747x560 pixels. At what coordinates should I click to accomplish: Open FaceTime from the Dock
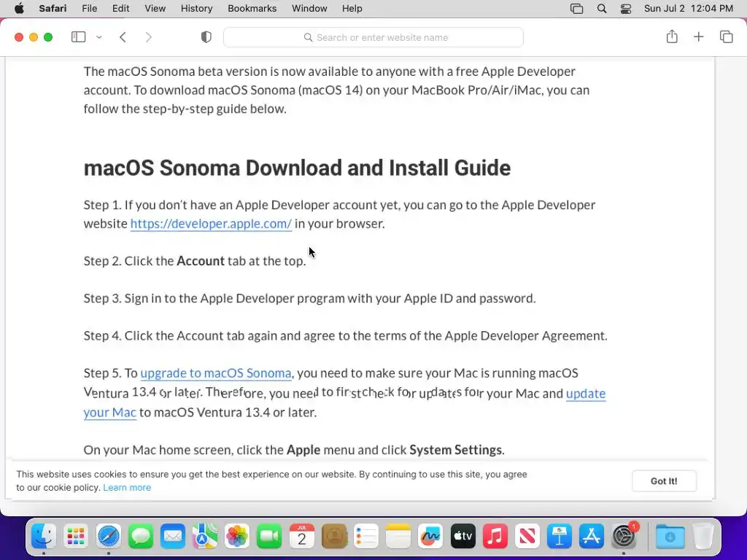click(x=269, y=537)
